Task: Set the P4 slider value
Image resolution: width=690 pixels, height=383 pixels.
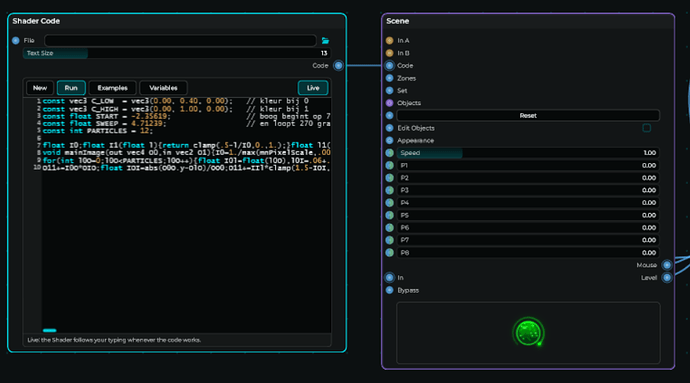Action: pyautogui.click(x=528, y=203)
